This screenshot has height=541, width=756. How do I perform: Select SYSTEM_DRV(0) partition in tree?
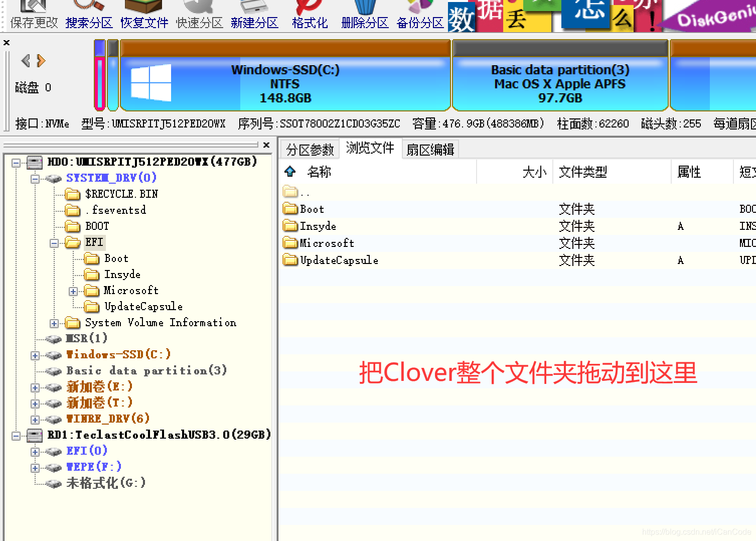click(x=111, y=178)
